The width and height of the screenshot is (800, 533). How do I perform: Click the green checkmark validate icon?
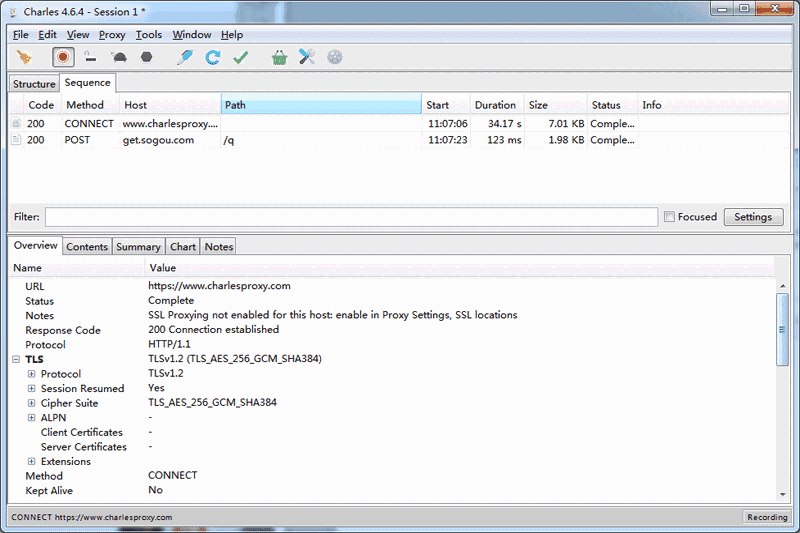[240, 58]
